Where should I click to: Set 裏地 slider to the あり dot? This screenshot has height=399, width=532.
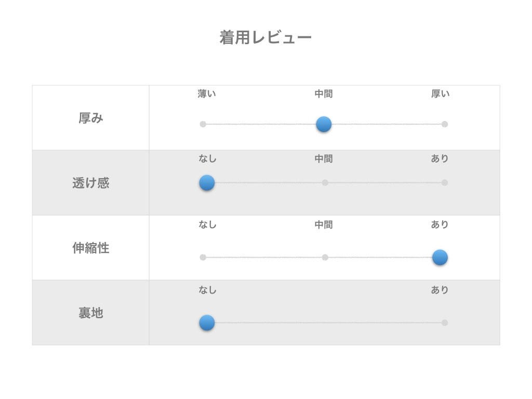pyautogui.click(x=445, y=323)
